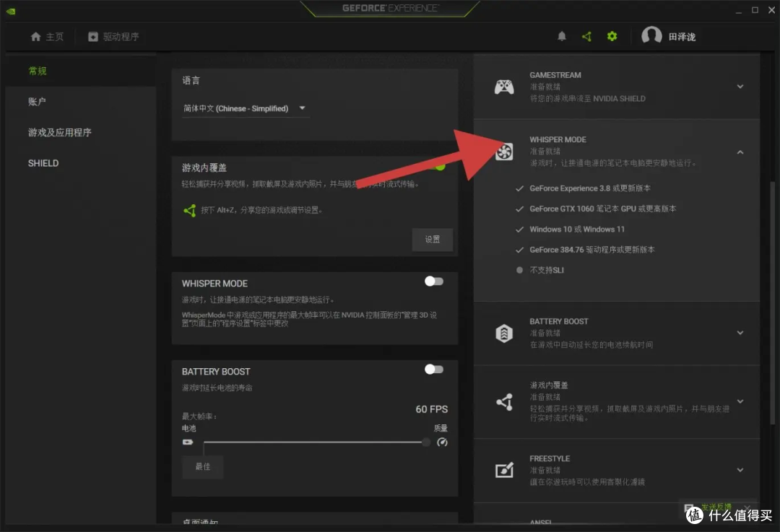
Task: Open the 主页 home tab
Action: coord(47,36)
